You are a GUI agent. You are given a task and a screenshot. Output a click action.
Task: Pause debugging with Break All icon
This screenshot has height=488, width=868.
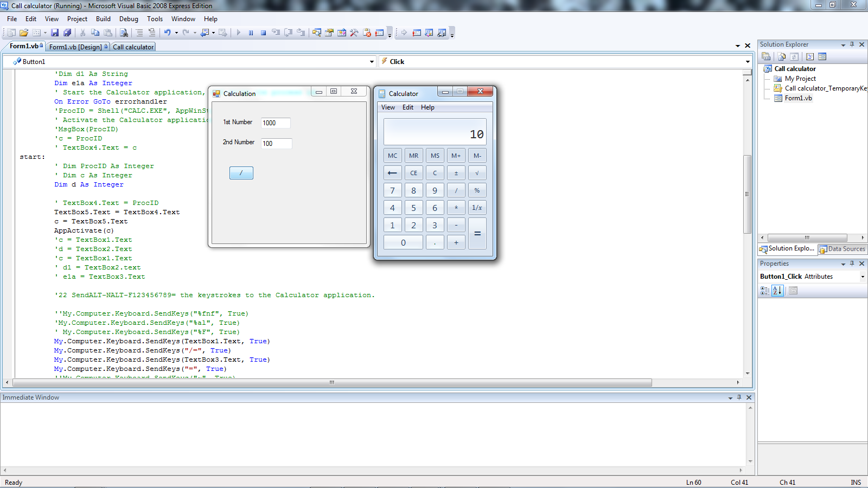coord(251,33)
